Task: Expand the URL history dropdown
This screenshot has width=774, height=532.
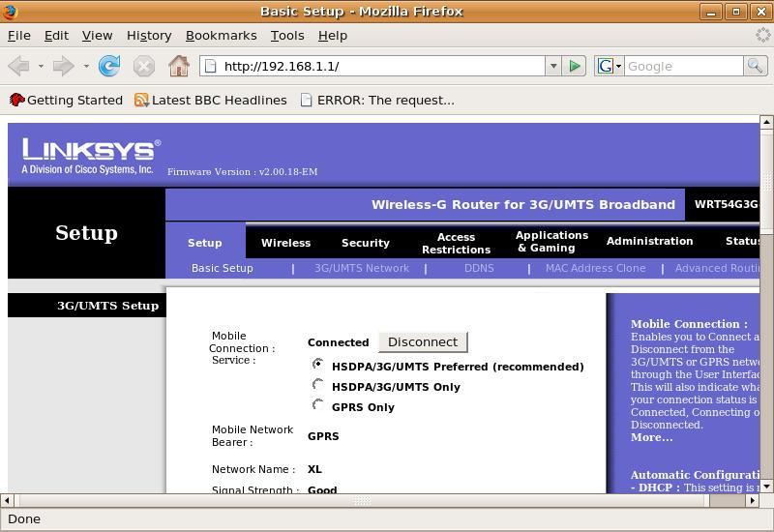Action: pyautogui.click(x=553, y=66)
